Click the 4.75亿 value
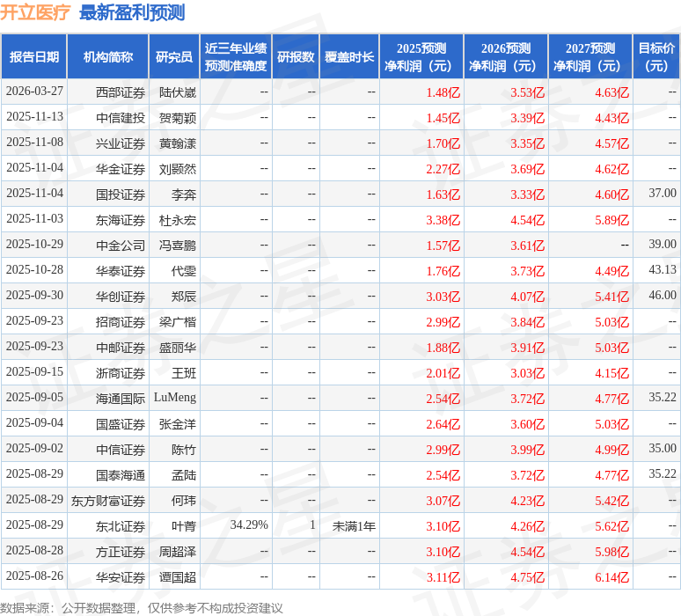The image size is (681, 616). click(527, 578)
